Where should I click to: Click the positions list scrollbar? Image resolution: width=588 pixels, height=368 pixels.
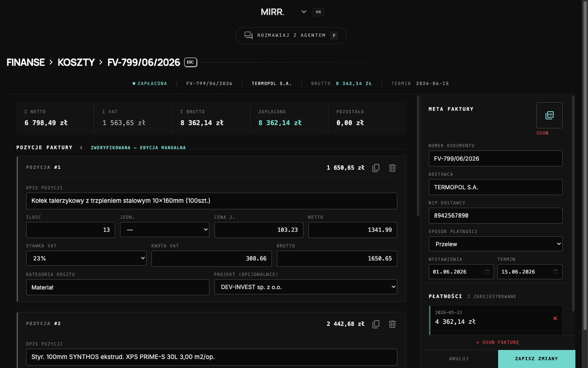pos(418,155)
